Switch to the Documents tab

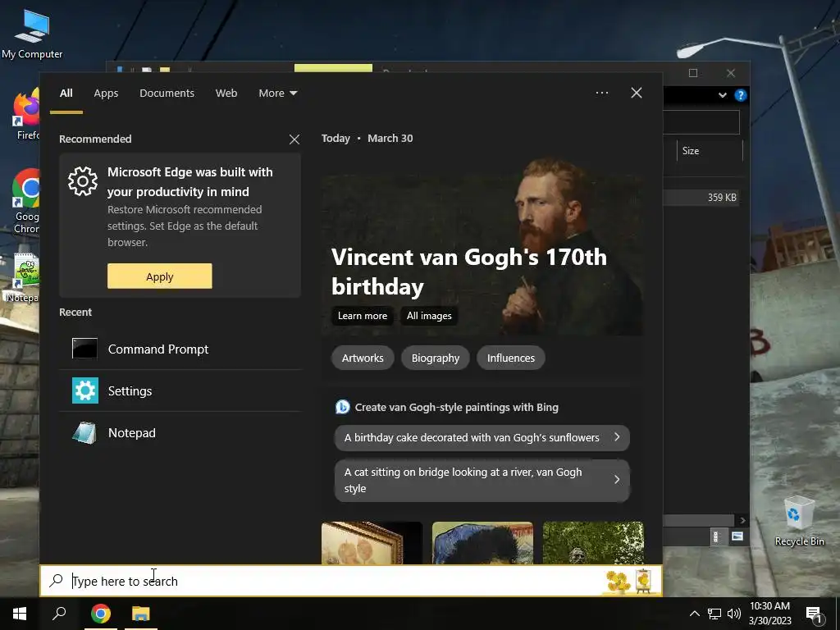167,94
